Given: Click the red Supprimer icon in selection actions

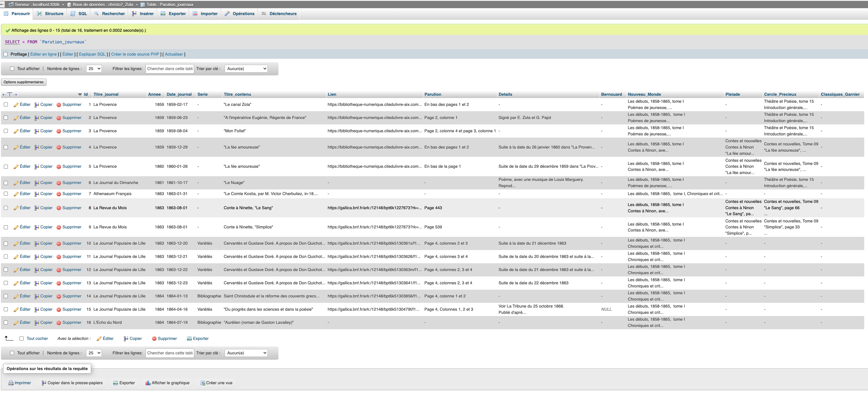Looking at the screenshot, I should point(154,339).
